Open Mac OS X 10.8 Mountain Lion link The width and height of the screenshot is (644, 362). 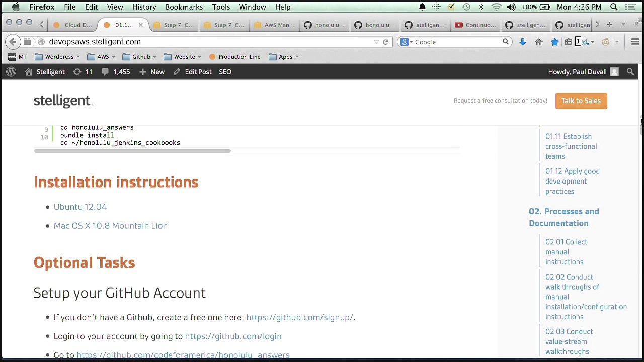pos(111,226)
